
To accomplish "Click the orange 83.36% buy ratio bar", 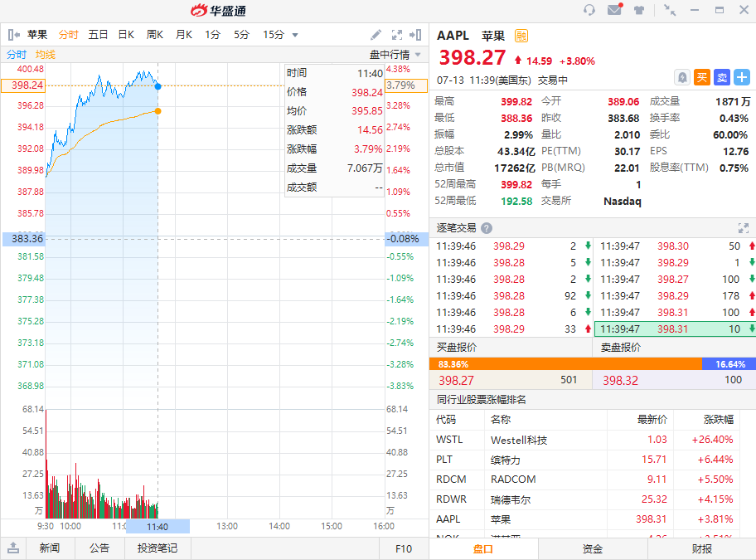I will [x=565, y=364].
